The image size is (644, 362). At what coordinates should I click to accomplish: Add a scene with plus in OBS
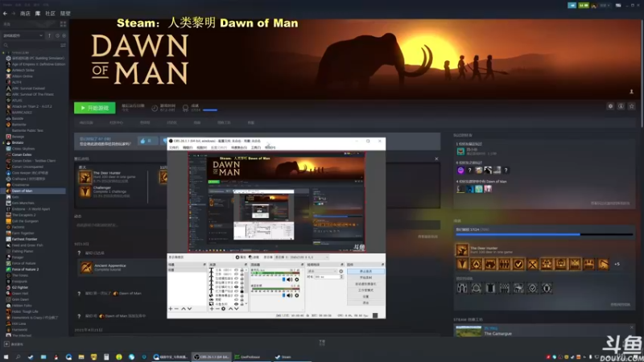click(x=171, y=309)
